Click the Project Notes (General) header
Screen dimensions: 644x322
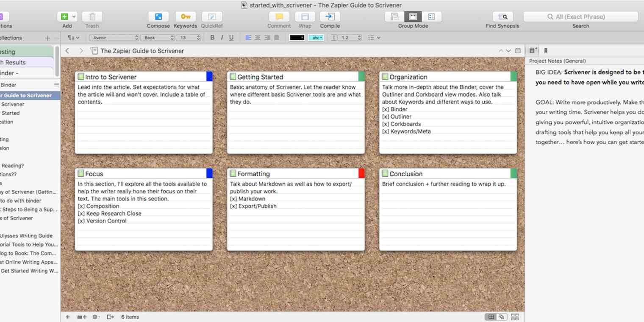(x=557, y=61)
